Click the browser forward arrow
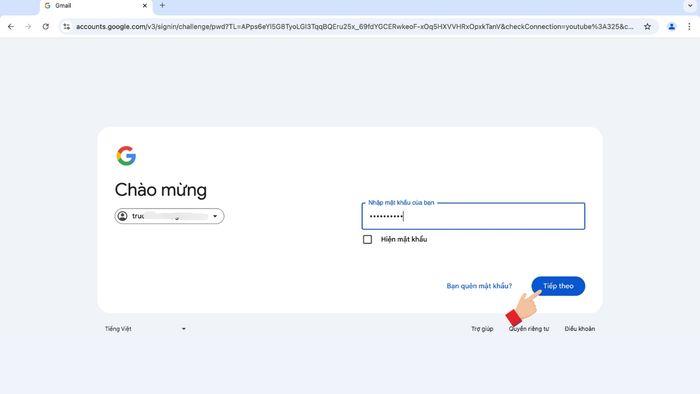 [x=28, y=27]
